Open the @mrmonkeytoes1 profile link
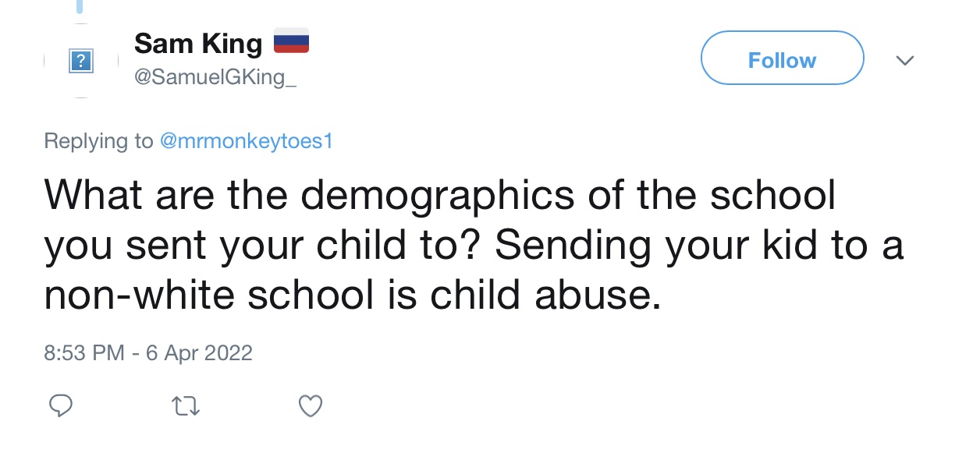This screenshot has width=980, height=460. [246, 141]
